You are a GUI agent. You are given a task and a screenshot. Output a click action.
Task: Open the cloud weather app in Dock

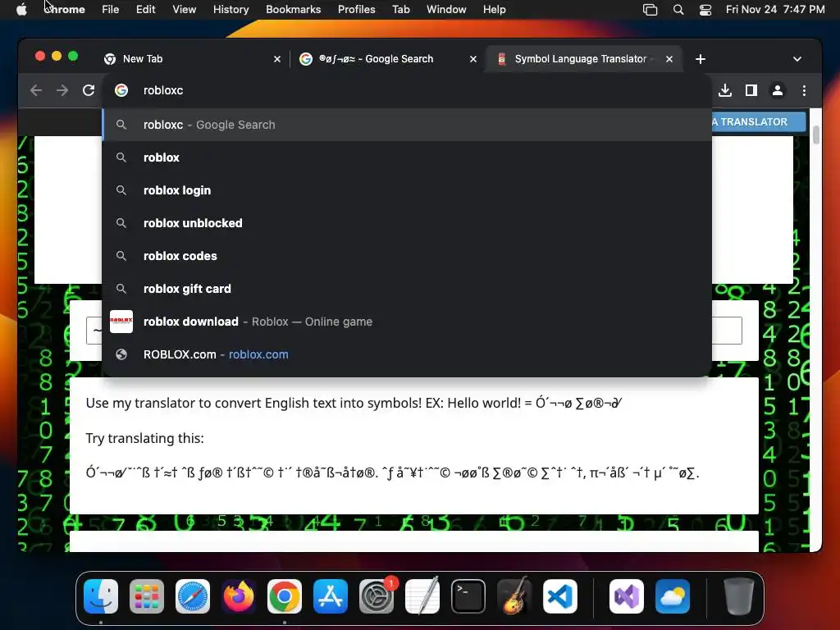coord(673,596)
